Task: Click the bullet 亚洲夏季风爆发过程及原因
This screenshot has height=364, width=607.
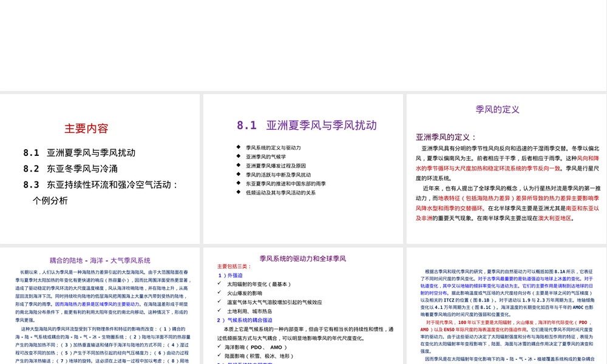Action: tap(276, 166)
